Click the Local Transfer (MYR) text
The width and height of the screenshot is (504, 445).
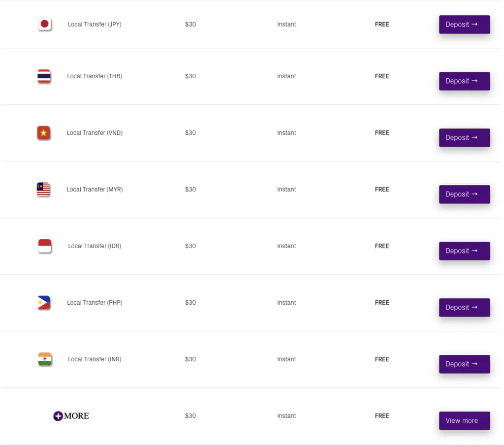click(94, 190)
